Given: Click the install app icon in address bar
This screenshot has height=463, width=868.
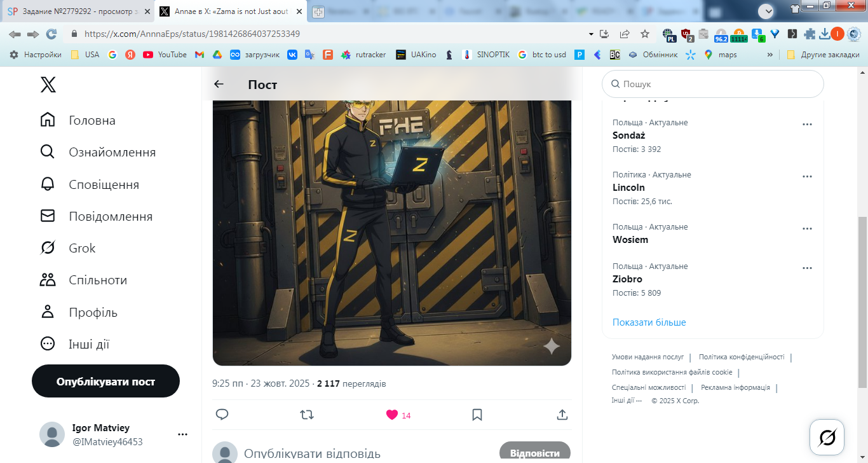Looking at the screenshot, I should (x=605, y=34).
